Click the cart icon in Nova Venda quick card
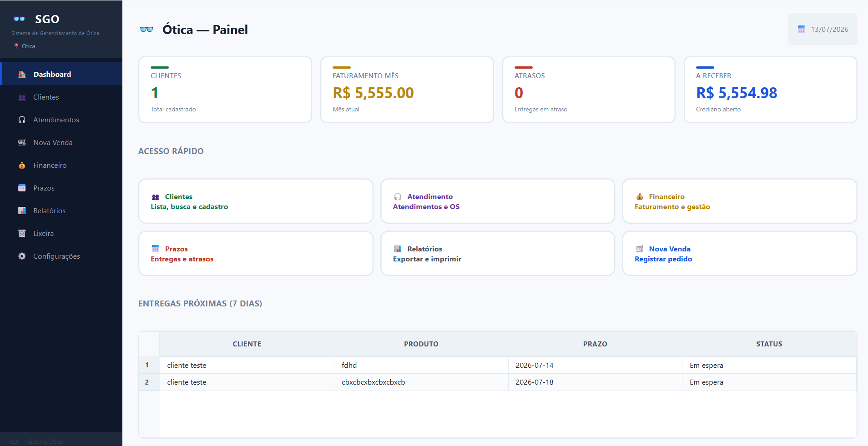This screenshot has height=446, width=868. pos(640,249)
